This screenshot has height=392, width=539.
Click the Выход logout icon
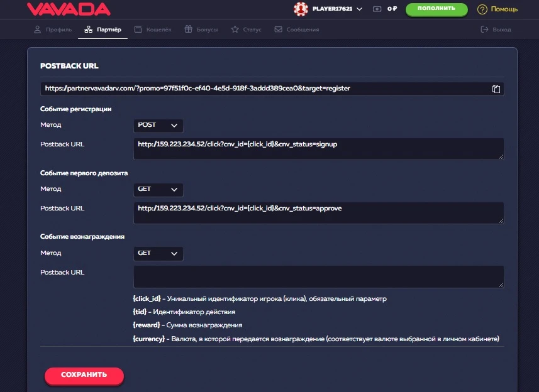484,30
